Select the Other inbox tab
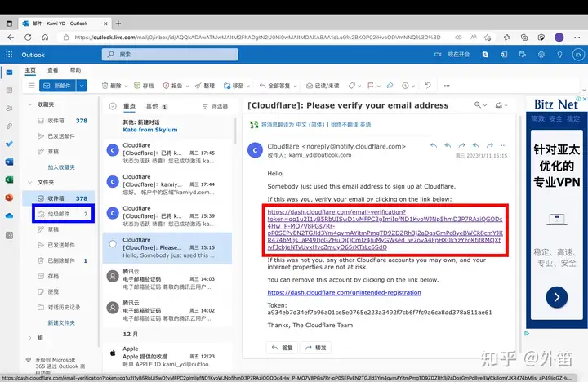The image size is (588, 382). pyautogui.click(x=152, y=106)
